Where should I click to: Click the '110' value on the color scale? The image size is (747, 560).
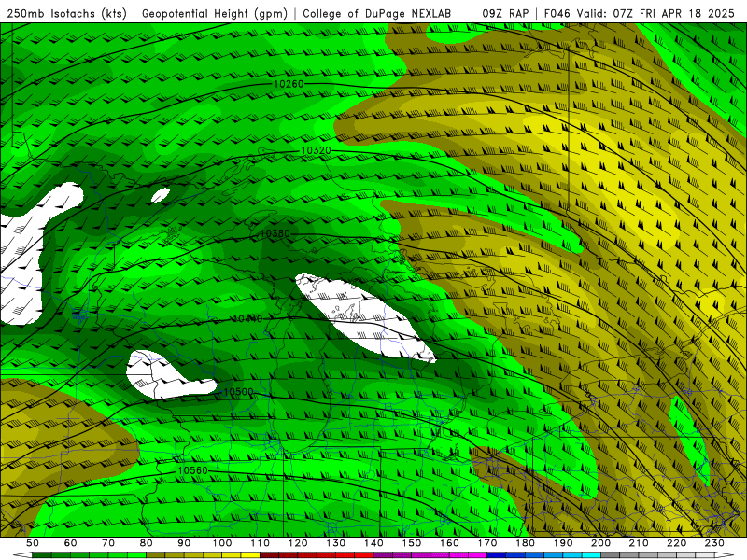pyautogui.click(x=261, y=543)
